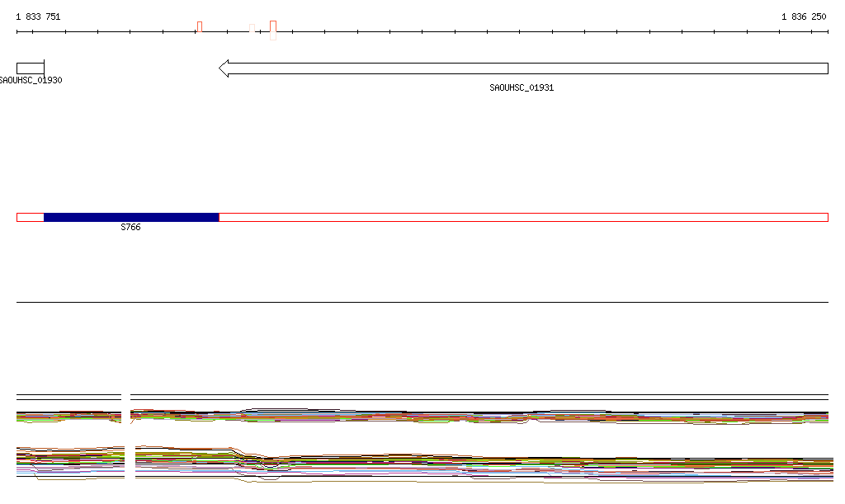Click the SAOUHSC_01931 label text

522,87
